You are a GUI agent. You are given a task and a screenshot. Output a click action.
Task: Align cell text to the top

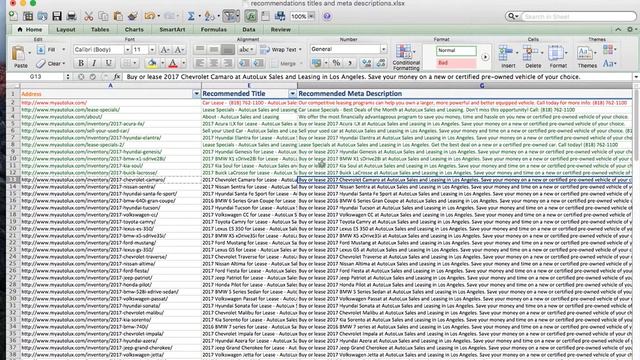[x=200, y=49]
